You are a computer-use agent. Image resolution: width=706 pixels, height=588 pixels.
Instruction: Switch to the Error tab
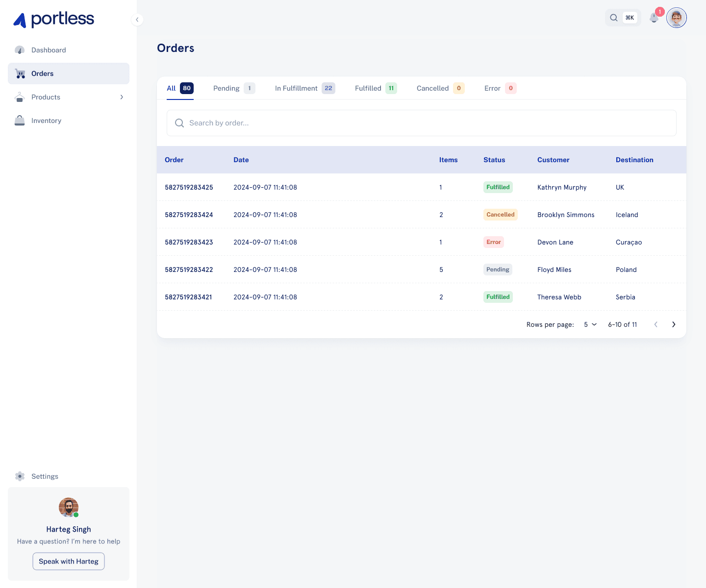click(500, 88)
